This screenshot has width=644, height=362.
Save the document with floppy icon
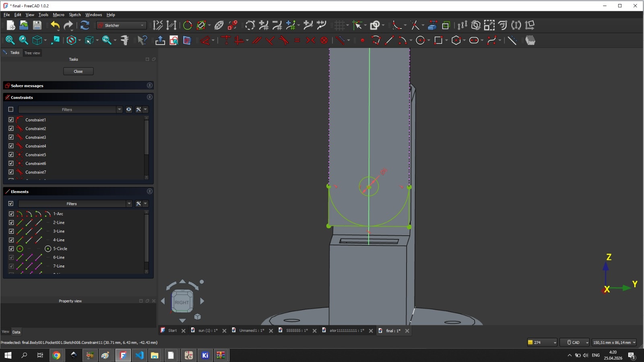click(x=37, y=25)
